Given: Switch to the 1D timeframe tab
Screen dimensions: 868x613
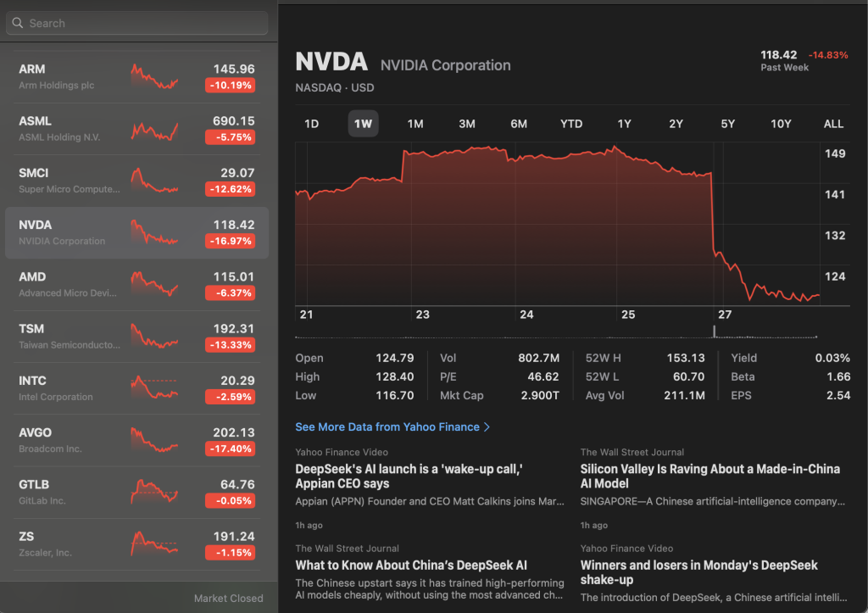Looking at the screenshot, I should coord(311,124).
